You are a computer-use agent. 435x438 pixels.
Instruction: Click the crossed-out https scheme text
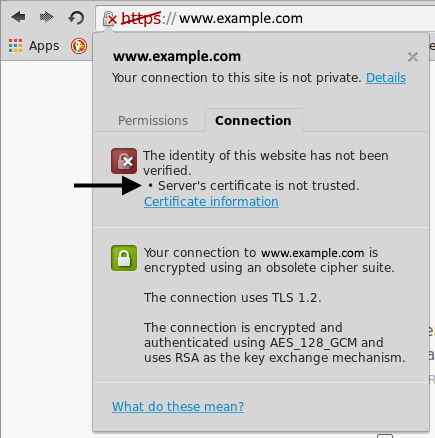point(141,18)
